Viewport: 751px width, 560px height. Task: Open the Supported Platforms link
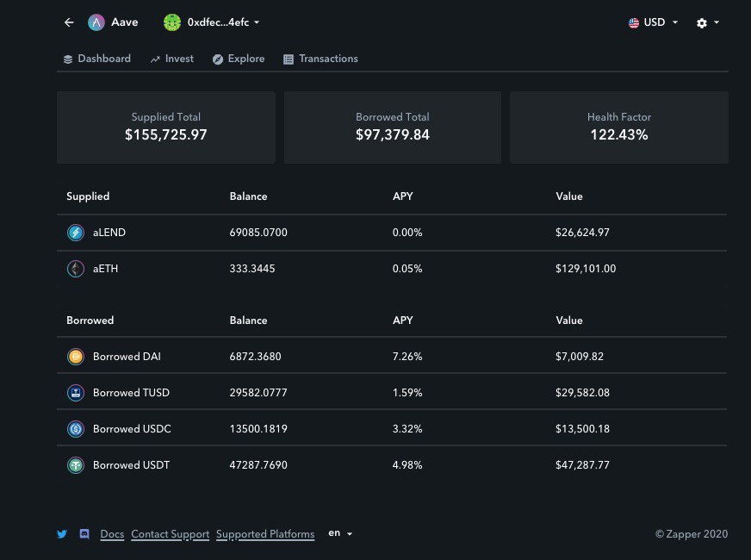tap(265, 534)
